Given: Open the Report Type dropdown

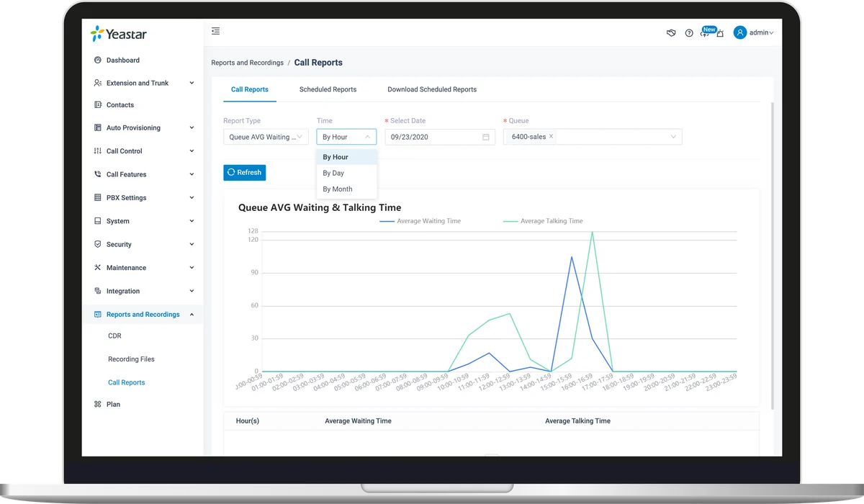Looking at the screenshot, I should (x=266, y=137).
